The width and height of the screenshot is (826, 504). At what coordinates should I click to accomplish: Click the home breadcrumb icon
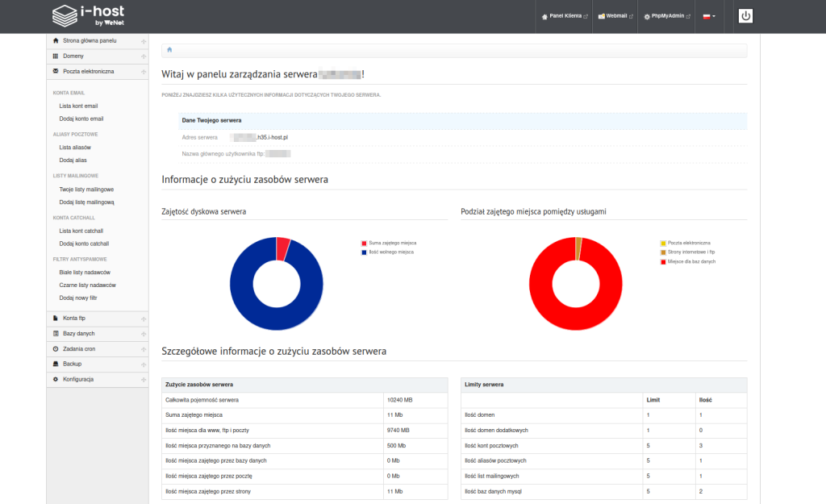(169, 50)
